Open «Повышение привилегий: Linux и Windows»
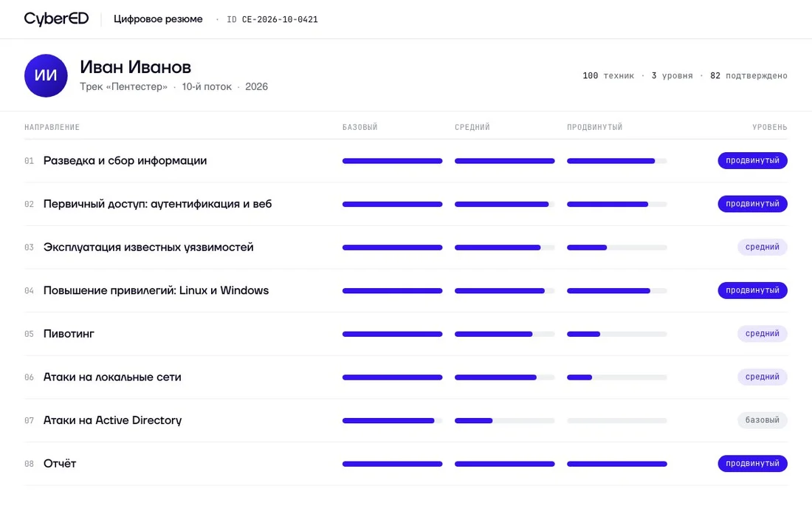The width and height of the screenshot is (812, 514). click(x=156, y=291)
